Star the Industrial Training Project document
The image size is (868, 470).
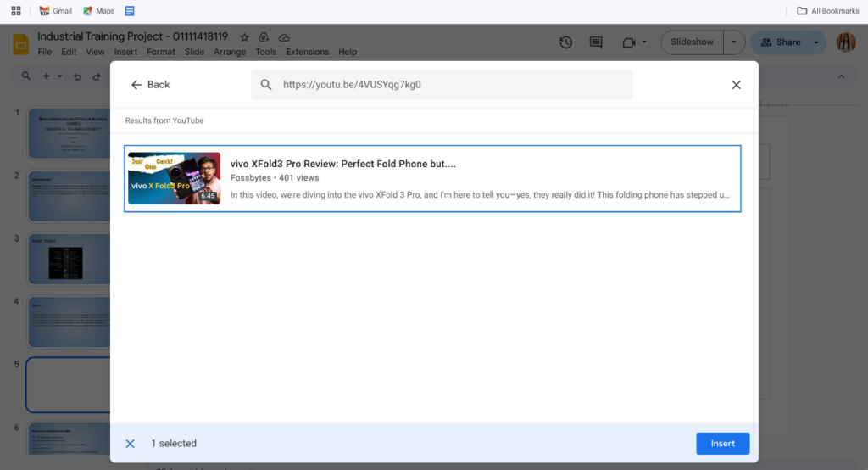click(x=244, y=37)
